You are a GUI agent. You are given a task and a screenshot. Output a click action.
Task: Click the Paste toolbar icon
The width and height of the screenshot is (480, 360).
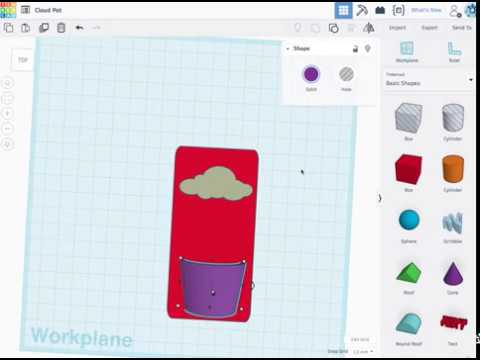26,28
